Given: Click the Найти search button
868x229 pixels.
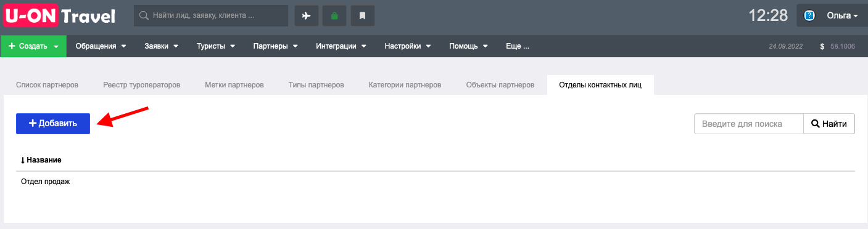Looking at the screenshot, I should (x=829, y=124).
